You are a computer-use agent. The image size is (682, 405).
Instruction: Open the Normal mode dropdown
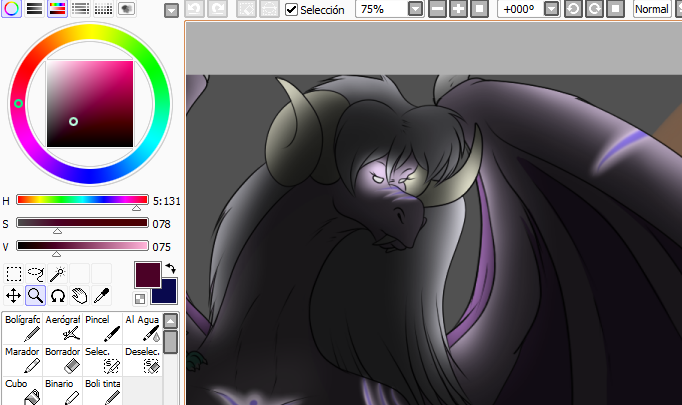(x=652, y=9)
